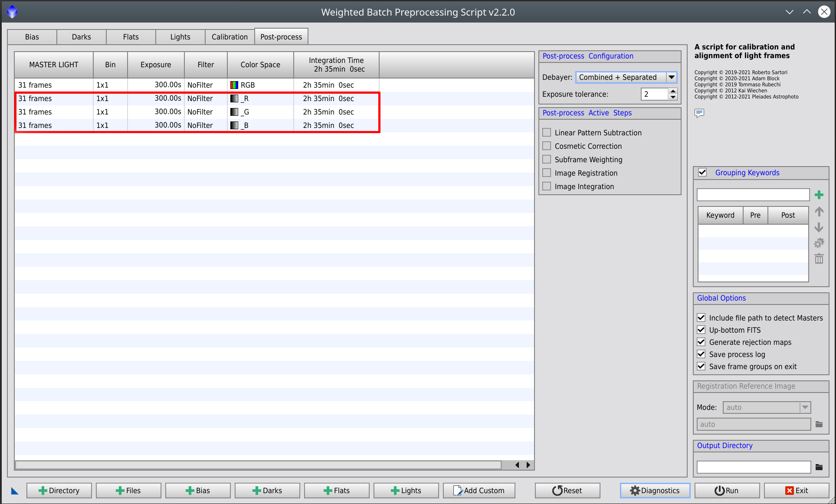Viewport: 836px width, 504px height.
Task: Add grouping keyword with green plus icon
Action: coord(819,195)
